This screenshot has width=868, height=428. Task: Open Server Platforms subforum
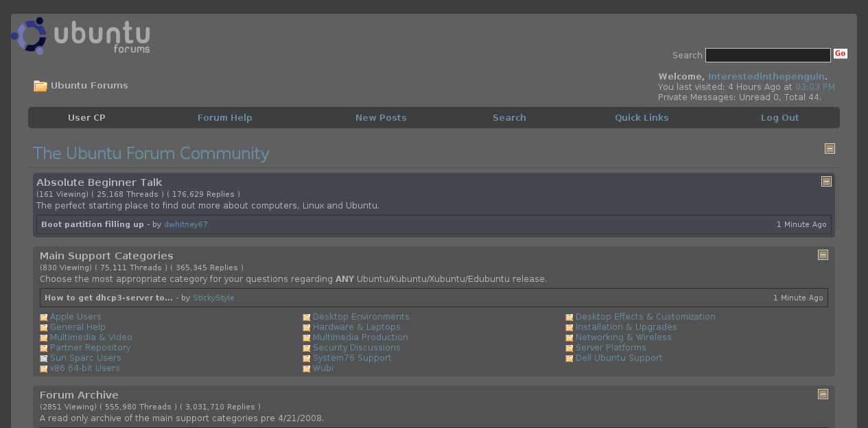click(x=611, y=348)
